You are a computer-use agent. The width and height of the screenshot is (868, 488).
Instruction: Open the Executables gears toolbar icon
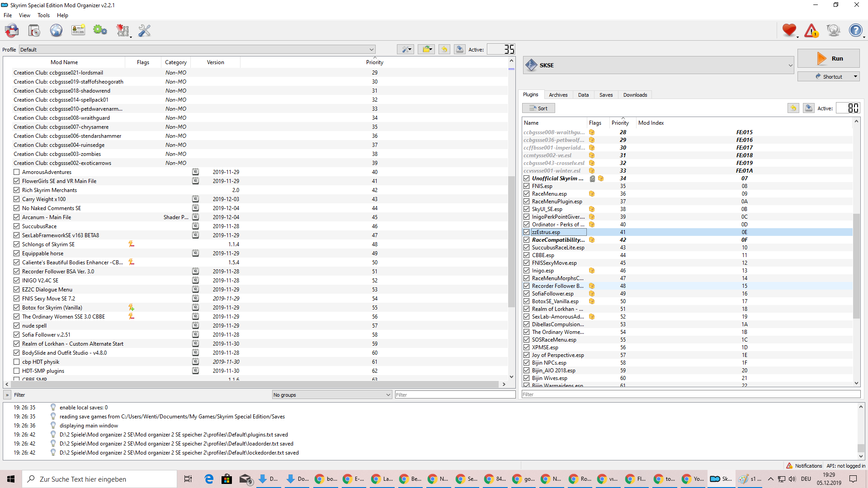pyautogui.click(x=100, y=31)
